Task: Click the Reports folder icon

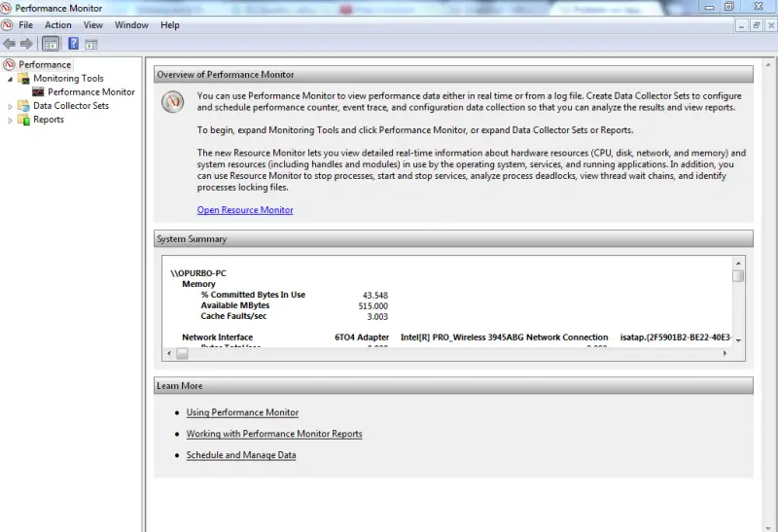Action: pyautogui.click(x=24, y=120)
